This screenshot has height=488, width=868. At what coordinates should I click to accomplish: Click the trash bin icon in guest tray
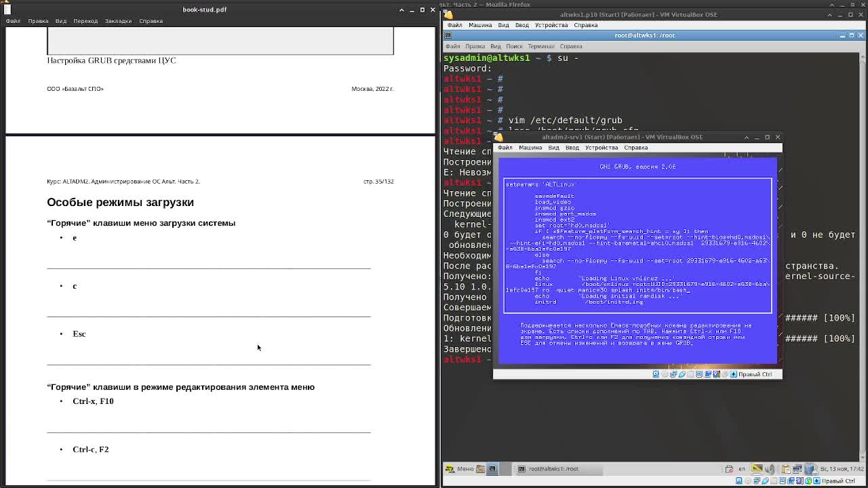coord(809,469)
